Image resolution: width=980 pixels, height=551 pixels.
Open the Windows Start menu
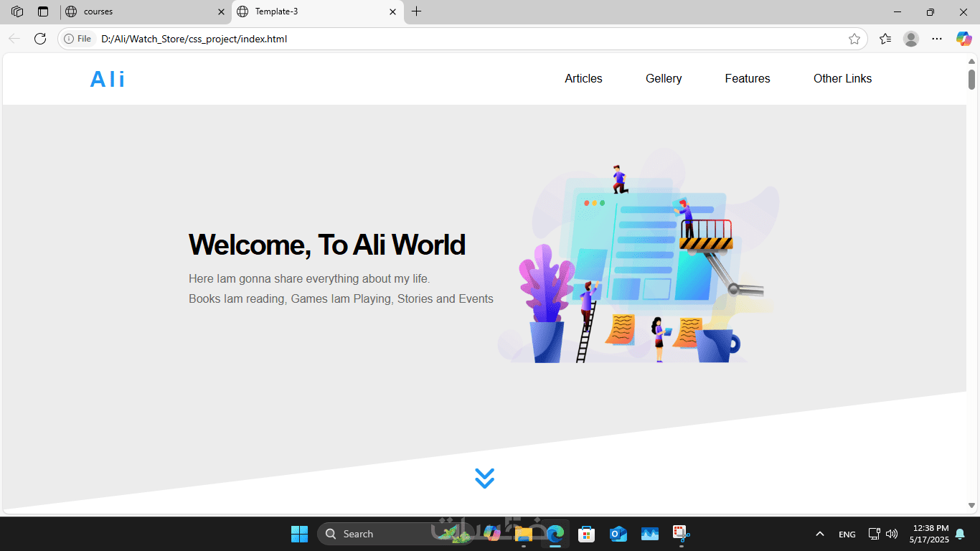[299, 534]
